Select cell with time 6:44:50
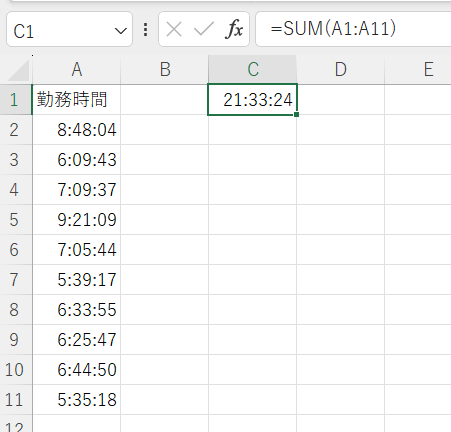The height and width of the screenshot is (432, 451). [x=77, y=370]
